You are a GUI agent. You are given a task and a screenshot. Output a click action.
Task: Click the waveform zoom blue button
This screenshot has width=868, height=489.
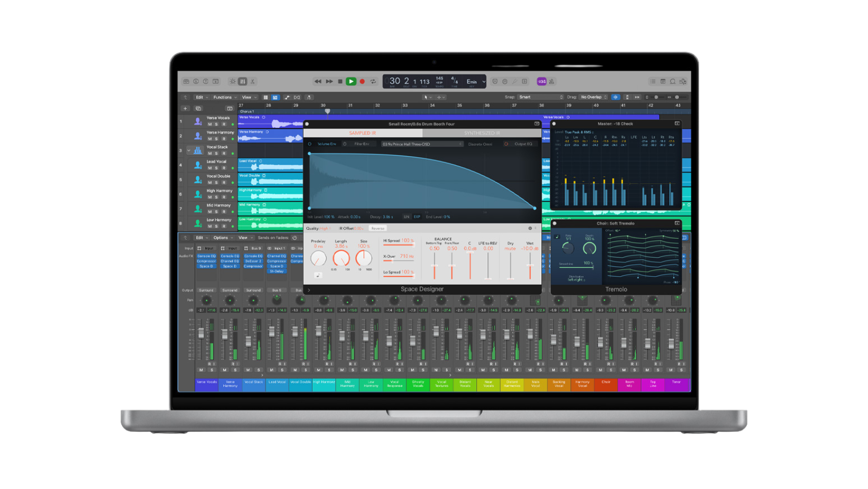[x=615, y=97]
